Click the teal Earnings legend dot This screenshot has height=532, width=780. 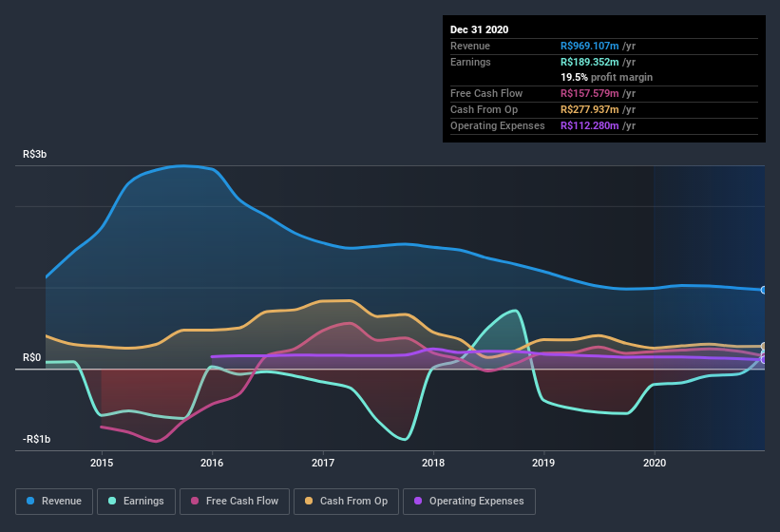tap(112, 501)
